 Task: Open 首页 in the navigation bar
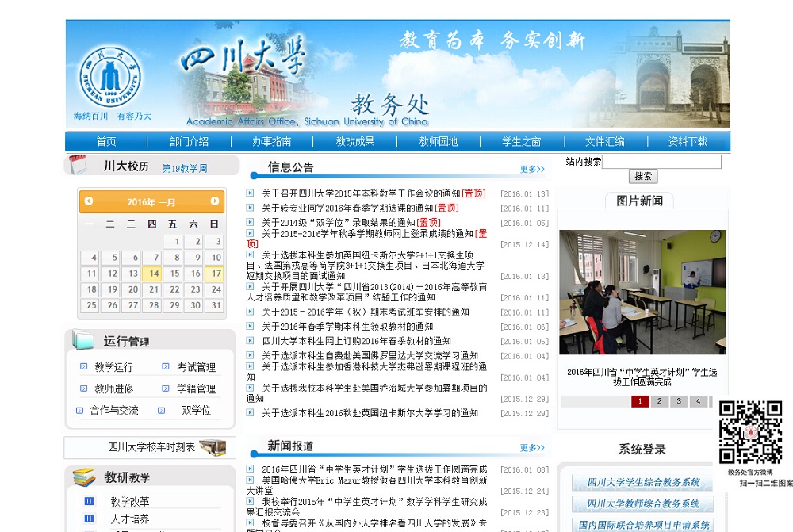(106, 142)
